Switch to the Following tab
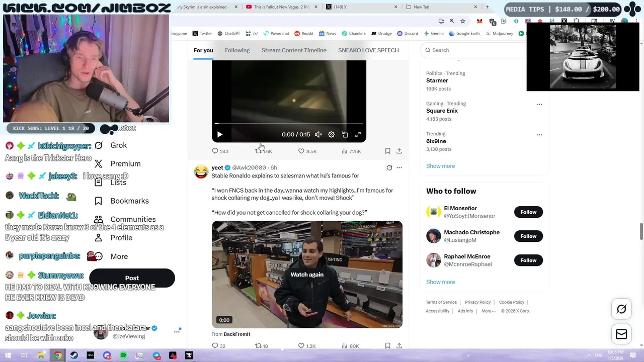Screen dimensions: 644x362 pos(237,50)
